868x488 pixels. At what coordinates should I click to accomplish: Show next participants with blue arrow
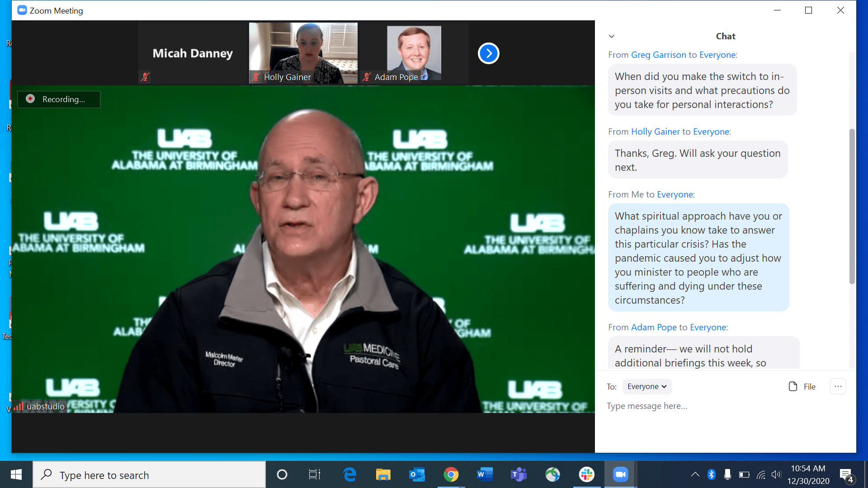(488, 53)
